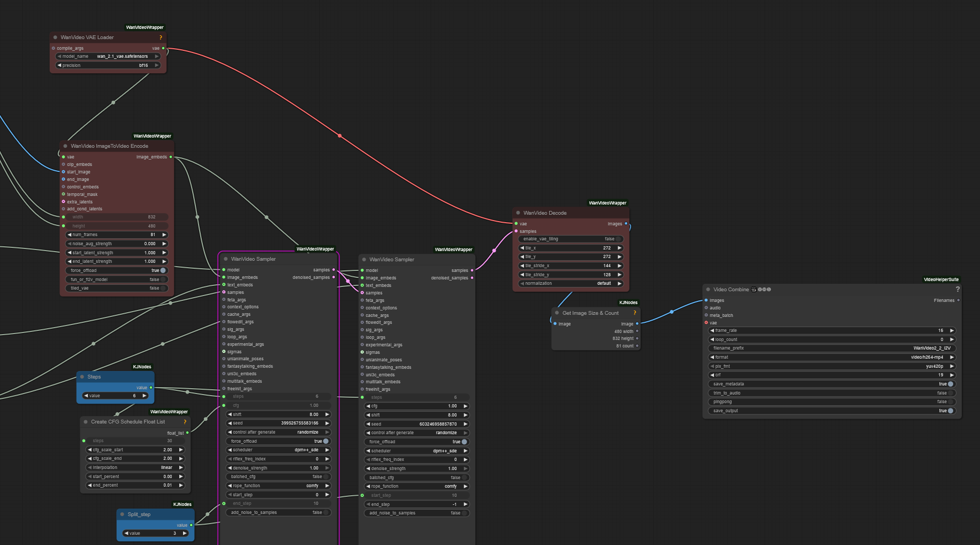Open help icon on Video Combine node
The image size is (980, 545).
tap(958, 289)
